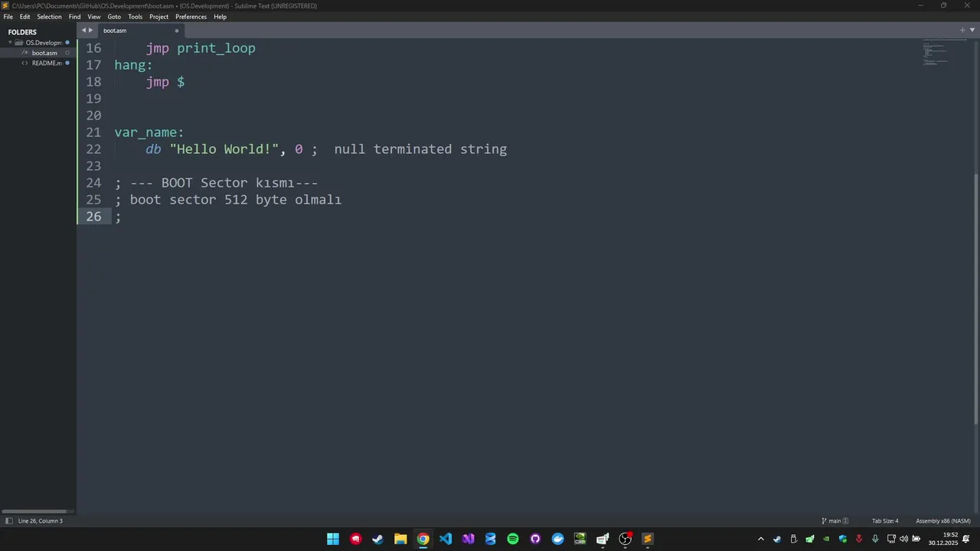
Task: Change the Tab Size: 4 setting
Action: [885, 521]
